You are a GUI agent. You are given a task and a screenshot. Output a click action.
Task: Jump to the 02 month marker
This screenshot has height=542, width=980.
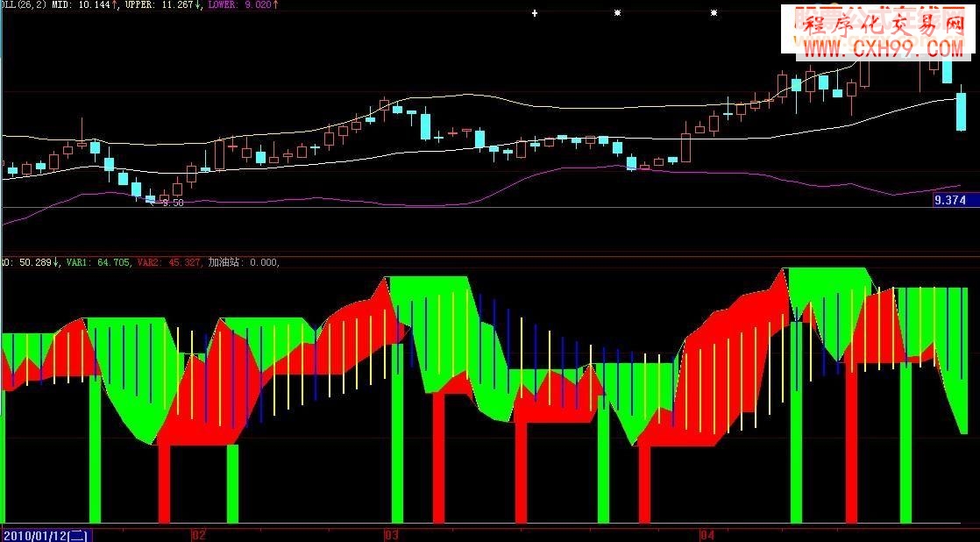click(x=198, y=534)
